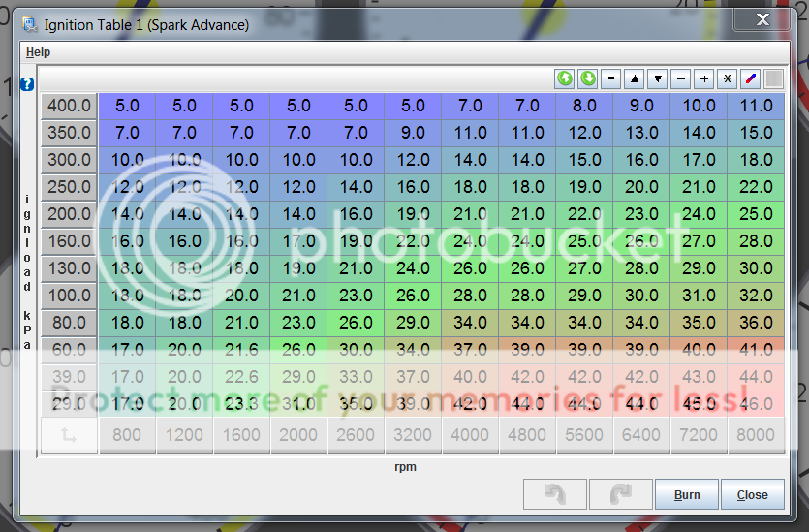Click the red-blue interpolate toolbar icon
Screen dimensions: 809x532
pyautogui.click(x=751, y=79)
